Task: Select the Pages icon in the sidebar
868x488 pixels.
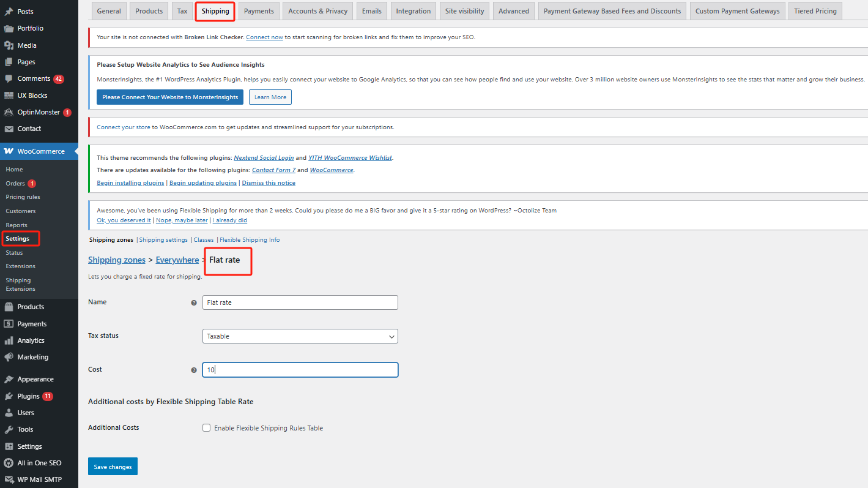Action: (9, 62)
